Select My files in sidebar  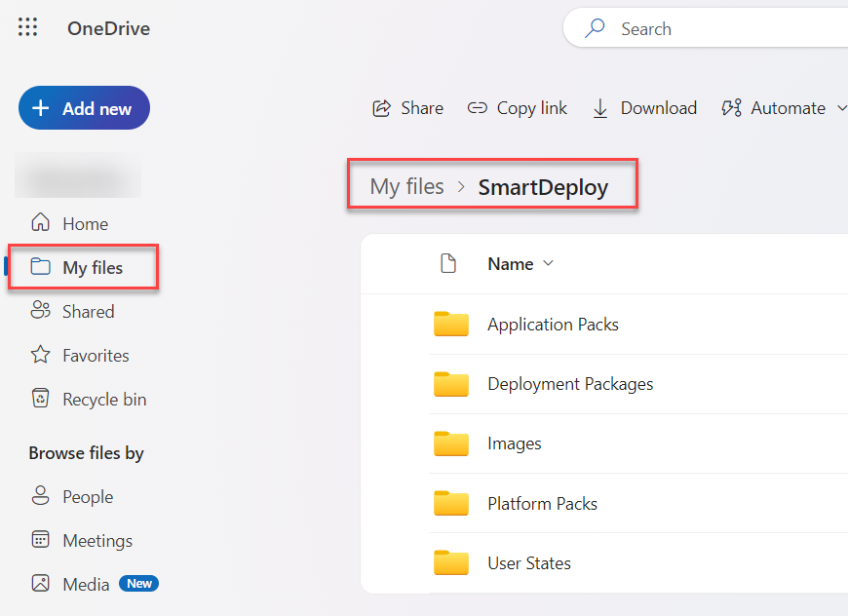(93, 268)
